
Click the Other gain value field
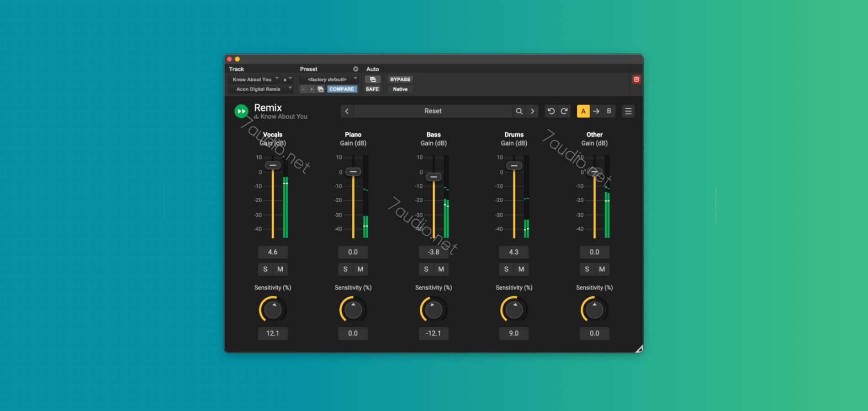[594, 252]
